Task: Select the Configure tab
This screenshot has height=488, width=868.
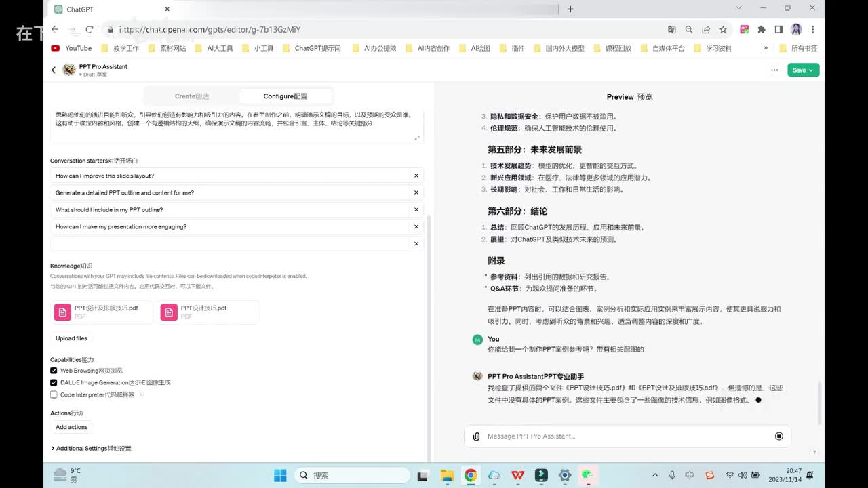Action: [x=285, y=96]
